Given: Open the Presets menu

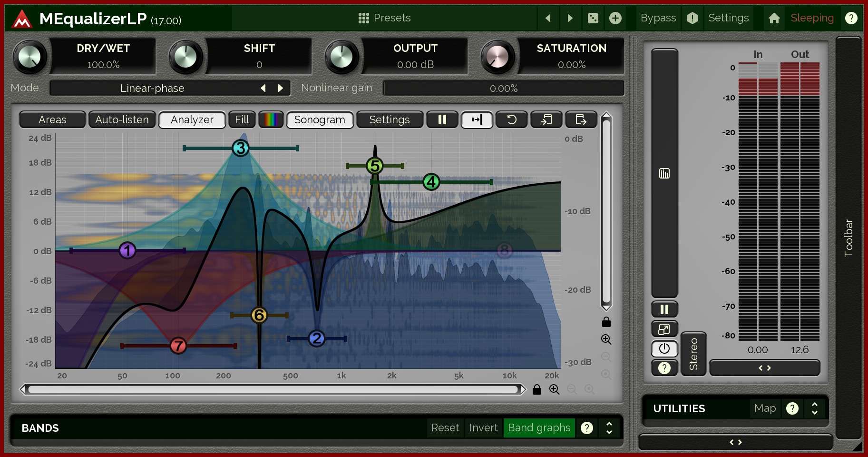Looking at the screenshot, I should coord(384,18).
